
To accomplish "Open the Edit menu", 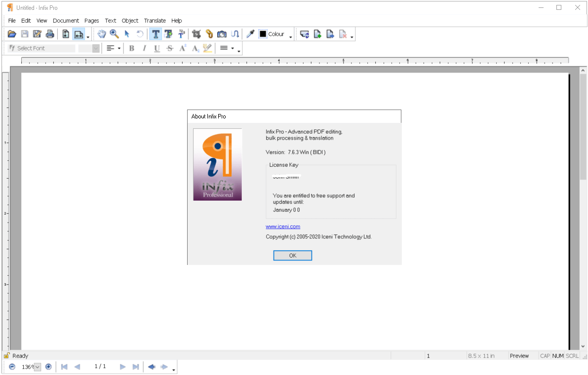I will click(26, 21).
